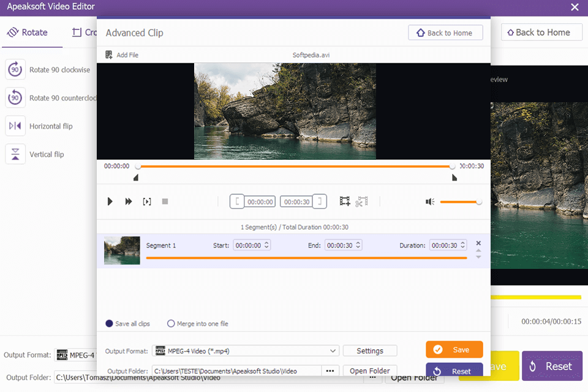The width and height of the screenshot is (588, 392).
Task: Click the right trim marker on timeline
Action: (454, 178)
